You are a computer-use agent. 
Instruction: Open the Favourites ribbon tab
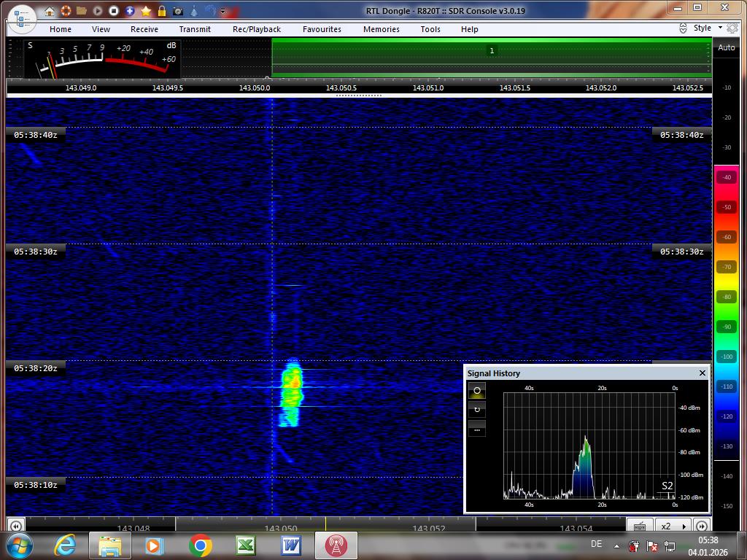[322, 29]
